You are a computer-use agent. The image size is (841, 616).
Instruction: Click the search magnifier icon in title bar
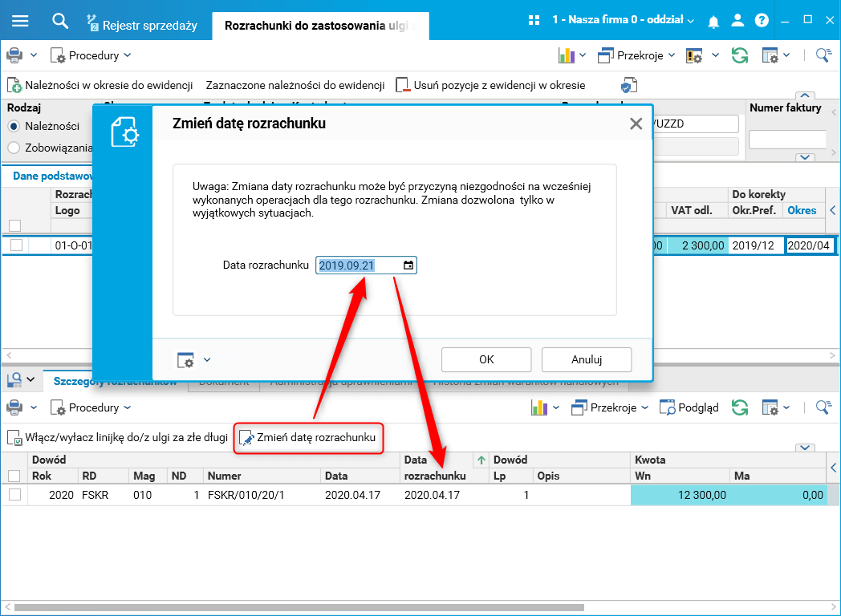click(x=59, y=21)
